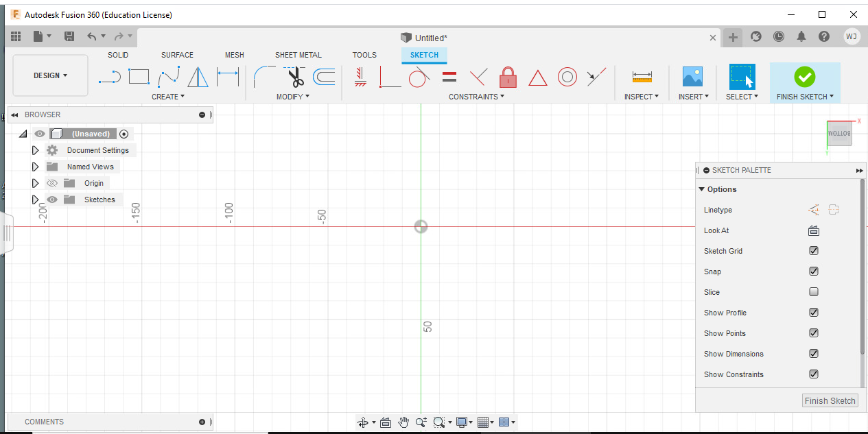
Task: Click the Orbit icon in navigation bar
Action: tap(362, 422)
